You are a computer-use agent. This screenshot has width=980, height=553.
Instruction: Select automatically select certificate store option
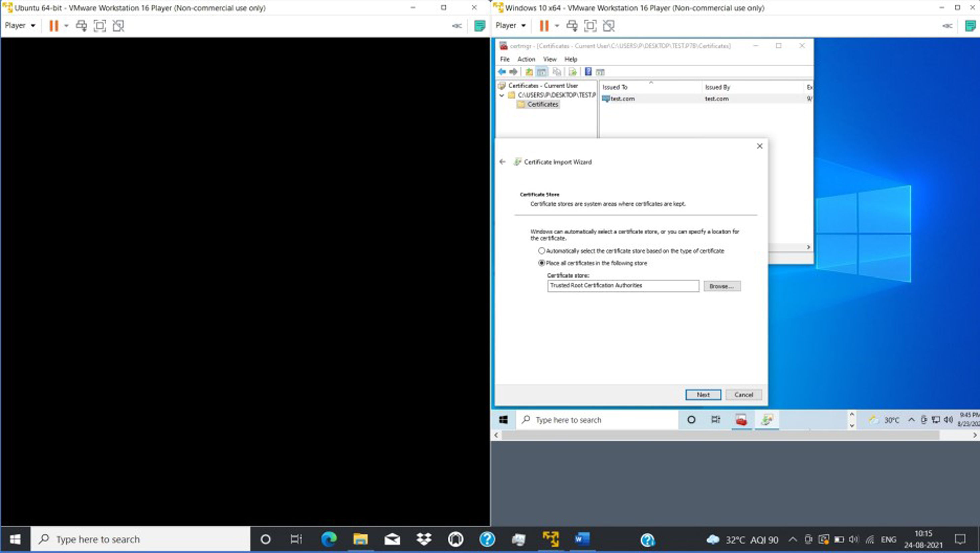pos(542,251)
